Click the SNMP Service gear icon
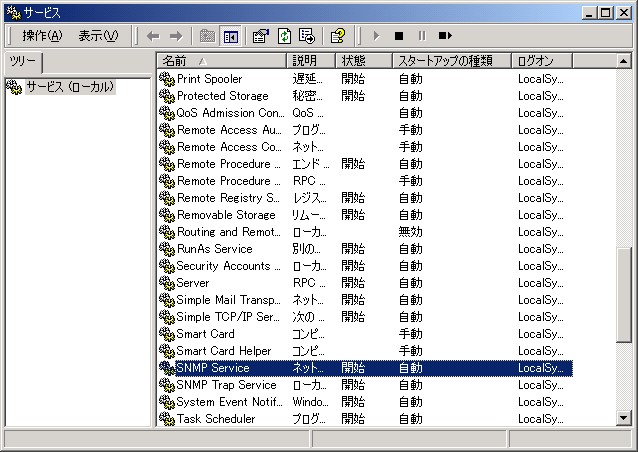The width and height of the screenshot is (638, 452). pos(166,368)
